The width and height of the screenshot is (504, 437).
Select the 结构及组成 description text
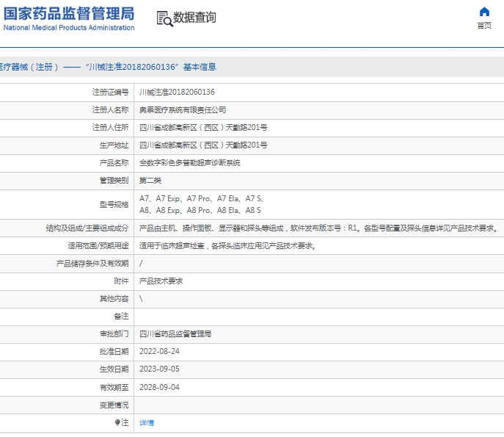(319, 228)
